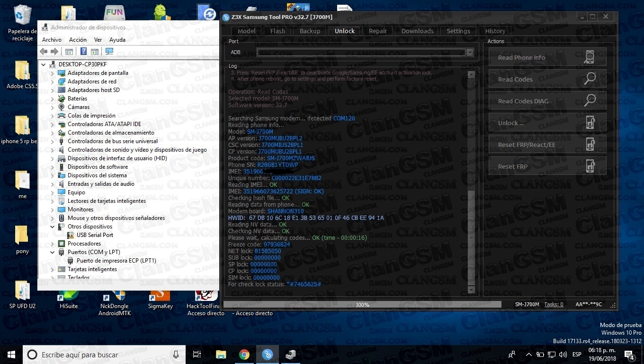Click the 'Tasks: 0' link in status bar
644x364 pixels.
point(554,304)
